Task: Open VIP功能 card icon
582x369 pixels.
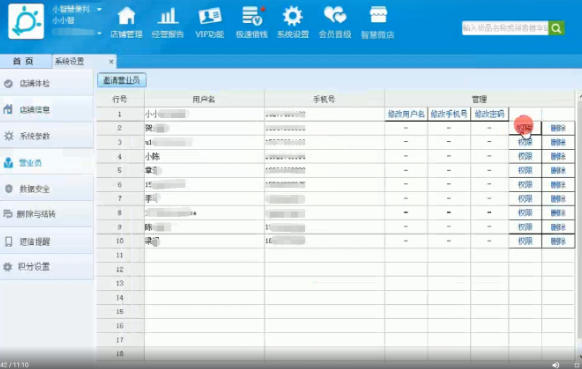Action: (210, 22)
